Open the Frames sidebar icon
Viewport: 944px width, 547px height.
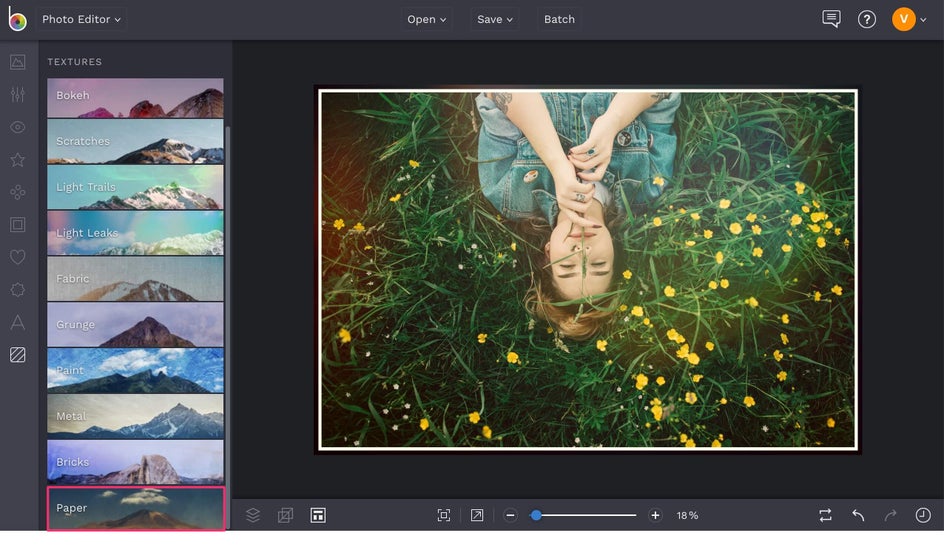pyautogui.click(x=17, y=225)
